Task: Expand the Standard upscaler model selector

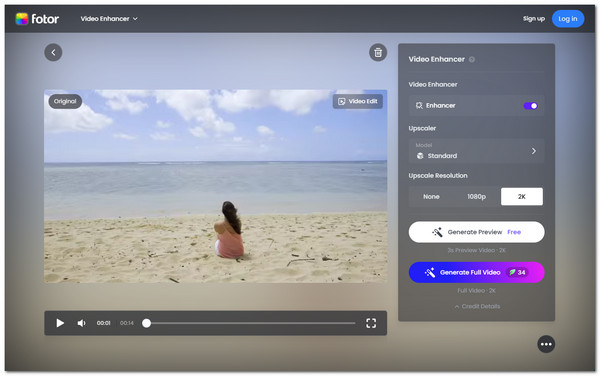Action: 476,151
